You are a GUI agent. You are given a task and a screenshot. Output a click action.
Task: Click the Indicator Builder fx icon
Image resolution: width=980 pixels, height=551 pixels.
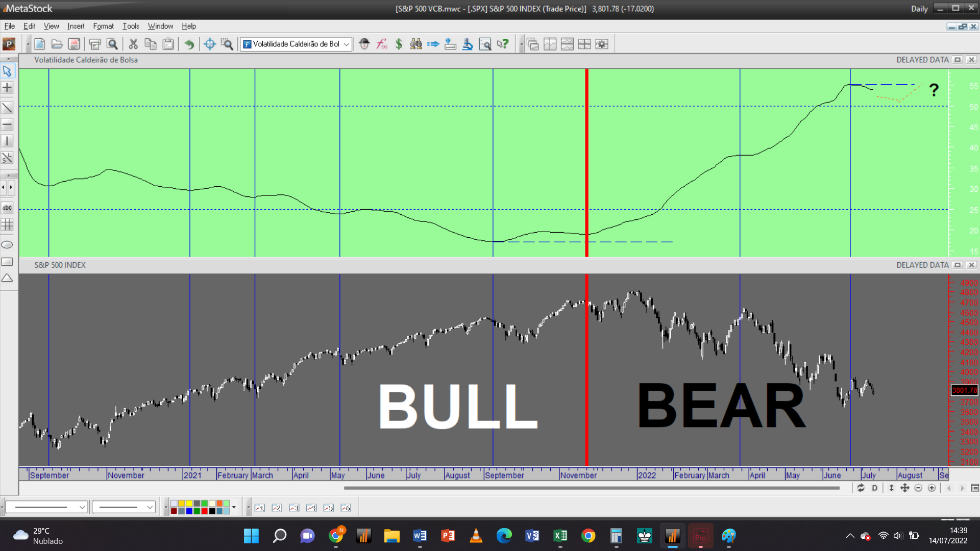click(x=381, y=44)
